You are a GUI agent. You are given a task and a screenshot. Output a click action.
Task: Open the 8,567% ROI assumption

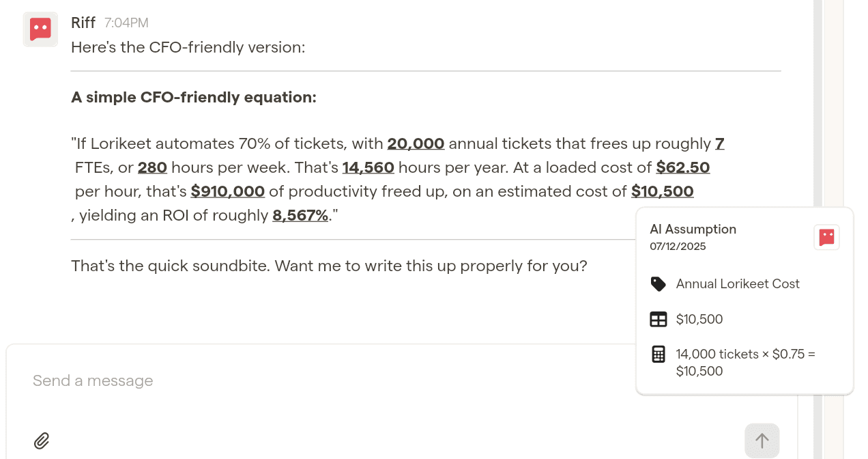[300, 216]
